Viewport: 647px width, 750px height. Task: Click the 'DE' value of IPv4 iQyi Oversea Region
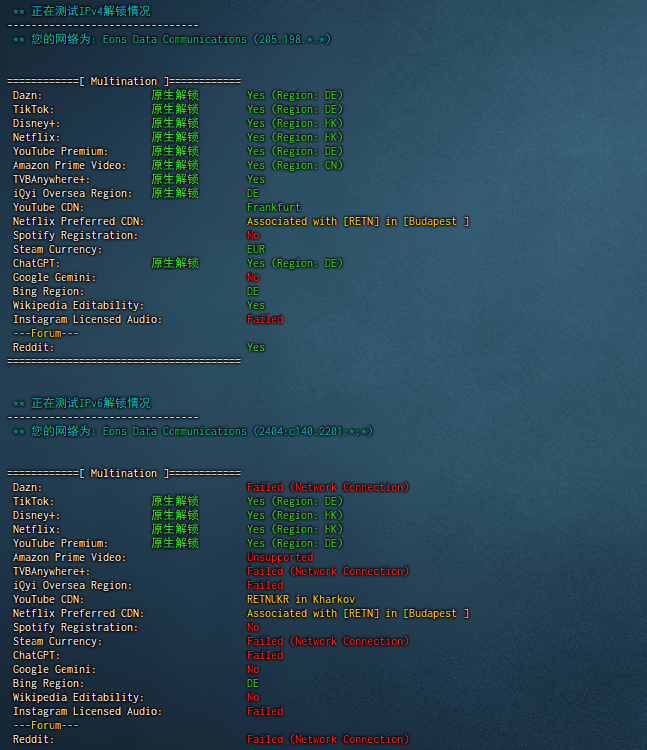pyautogui.click(x=253, y=194)
